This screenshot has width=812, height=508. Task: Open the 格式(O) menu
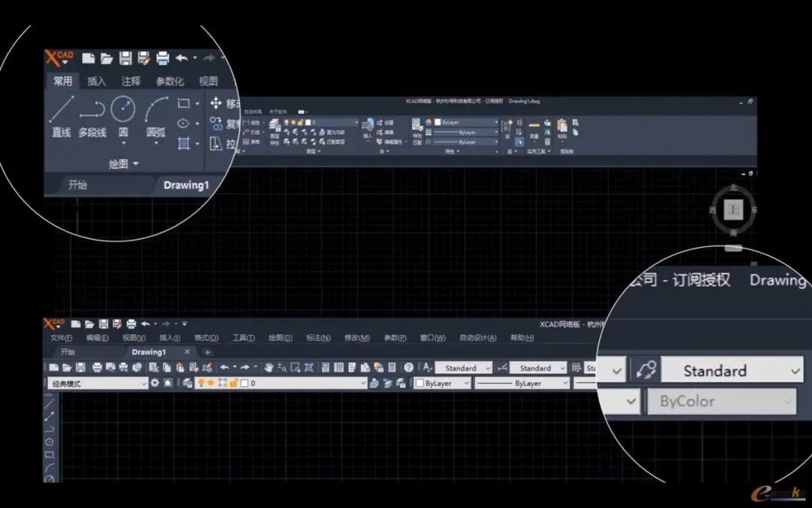pos(206,338)
